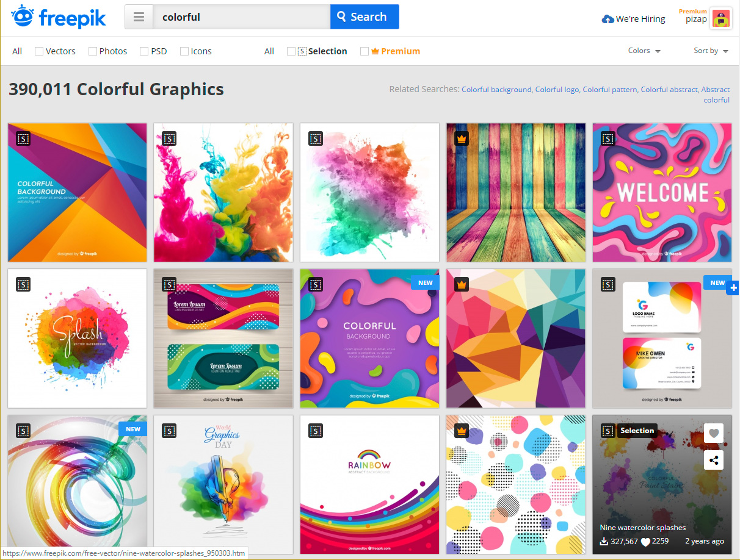Viewport: 740px width, 560px height.
Task: Open Nine watercolor splashes title link
Action: pyautogui.click(x=643, y=528)
